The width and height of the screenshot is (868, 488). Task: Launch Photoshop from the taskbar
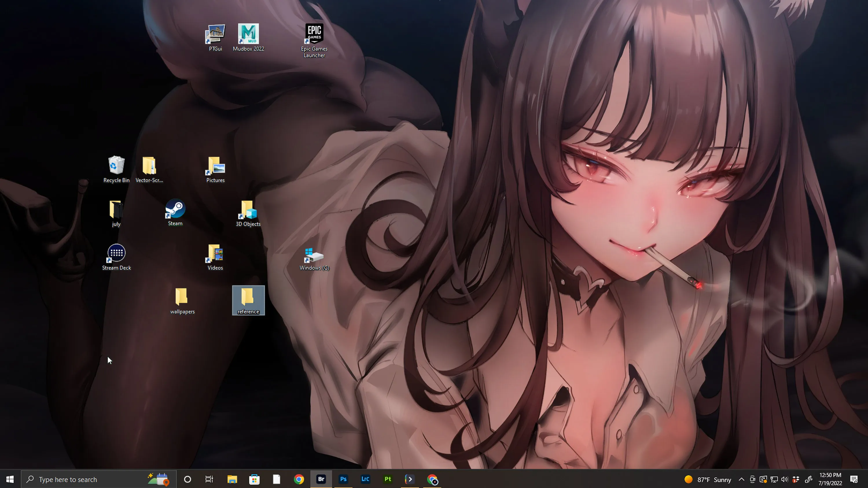tap(343, 479)
